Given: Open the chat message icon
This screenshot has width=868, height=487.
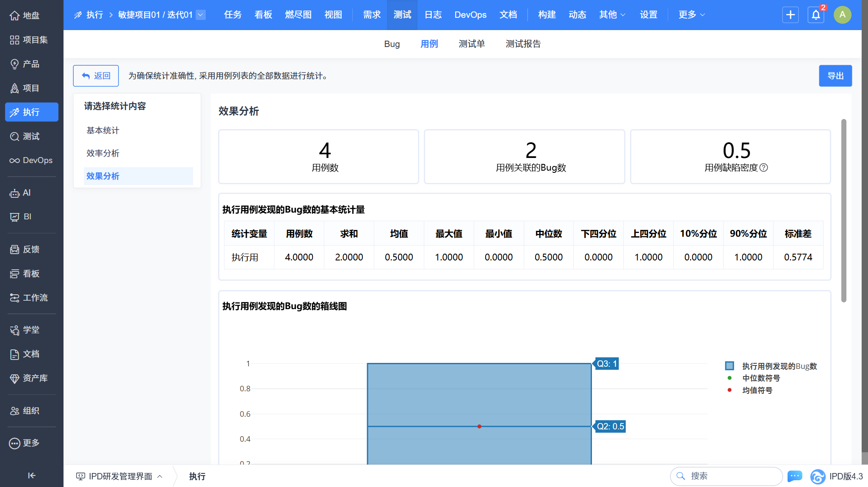Looking at the screenshot, I should tap(794, 476).
